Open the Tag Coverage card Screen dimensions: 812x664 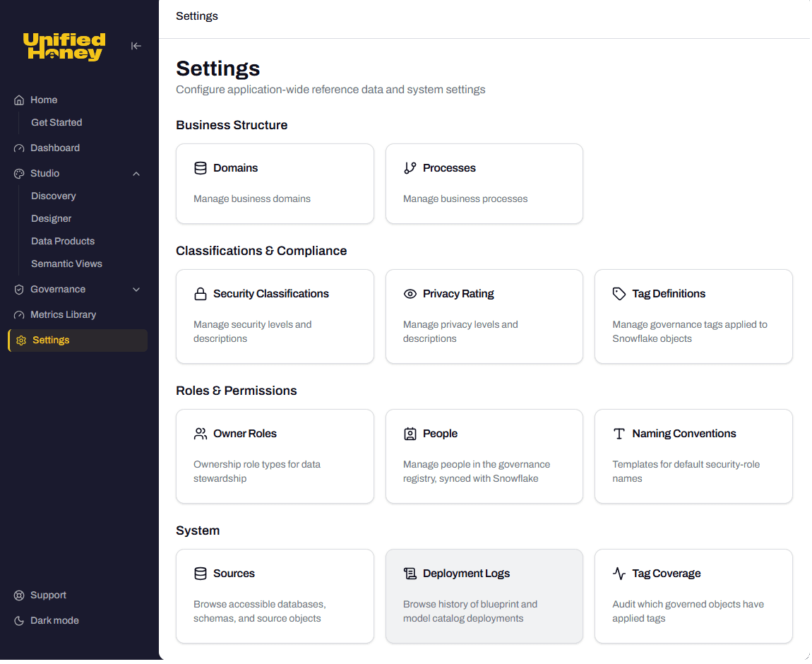694,597
